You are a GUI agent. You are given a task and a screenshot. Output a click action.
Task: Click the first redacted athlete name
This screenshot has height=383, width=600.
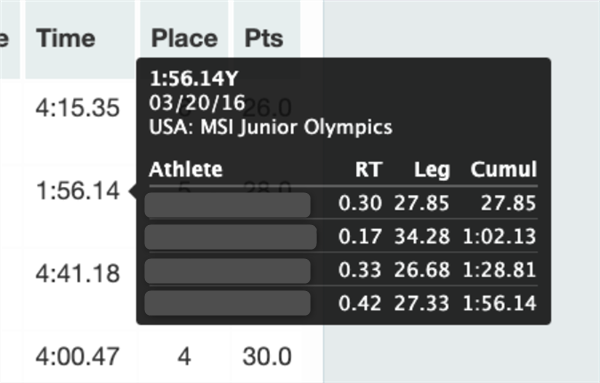click(x=228, y=205)
